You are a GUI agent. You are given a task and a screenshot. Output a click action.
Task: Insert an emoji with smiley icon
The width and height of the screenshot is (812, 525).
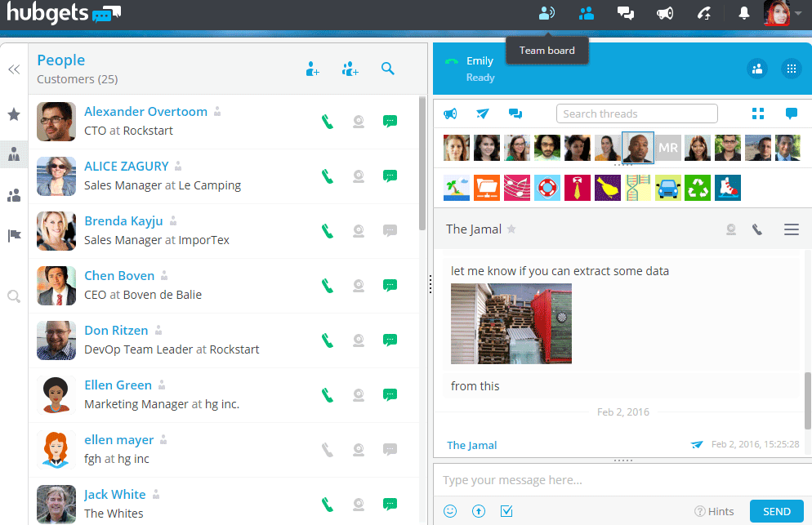pos(450,512)
